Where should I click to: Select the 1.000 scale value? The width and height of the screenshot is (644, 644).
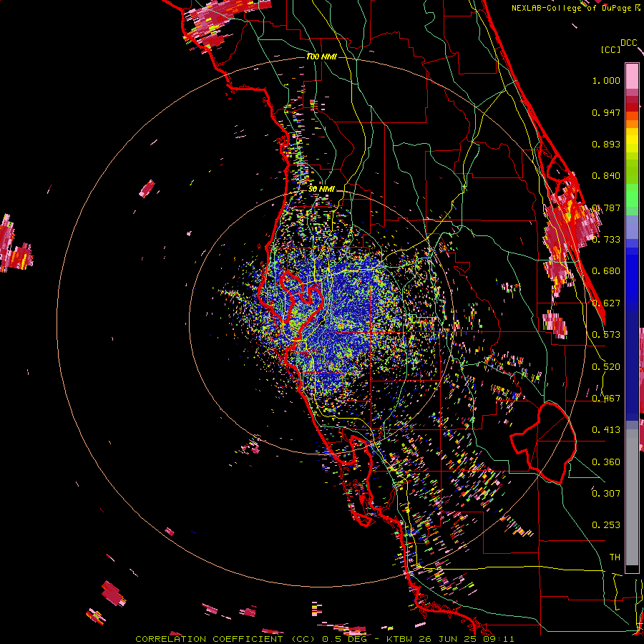(x=606, y=80)
